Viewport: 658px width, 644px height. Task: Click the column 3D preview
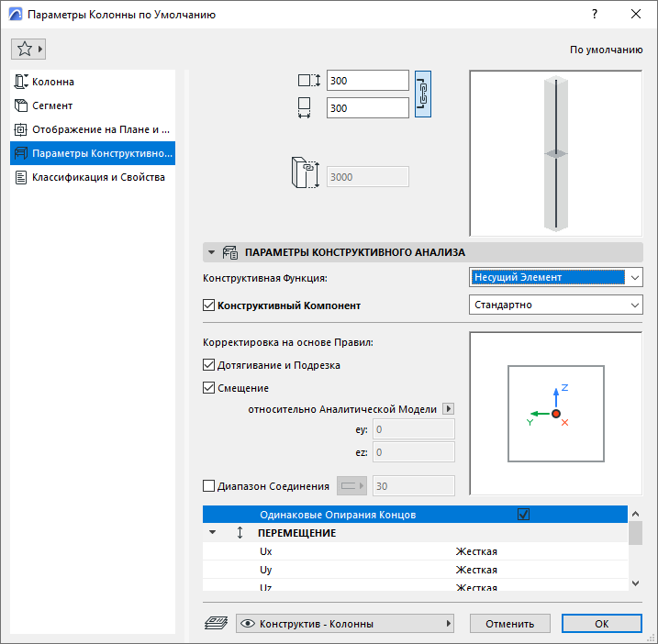coord(556,153)
